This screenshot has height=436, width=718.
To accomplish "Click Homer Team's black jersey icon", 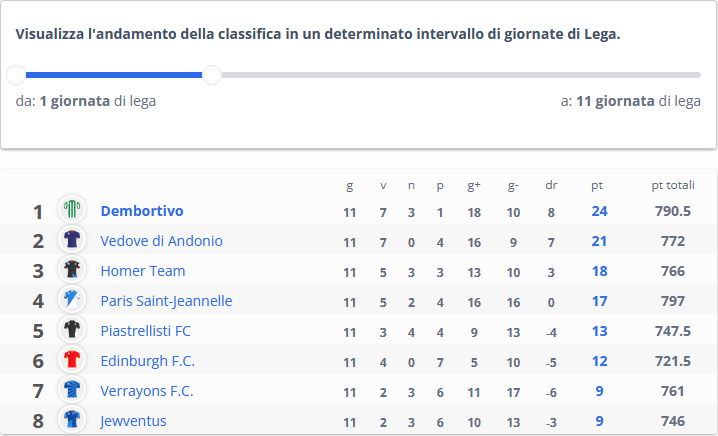I will pyautogui.click(x=72, y=269).
